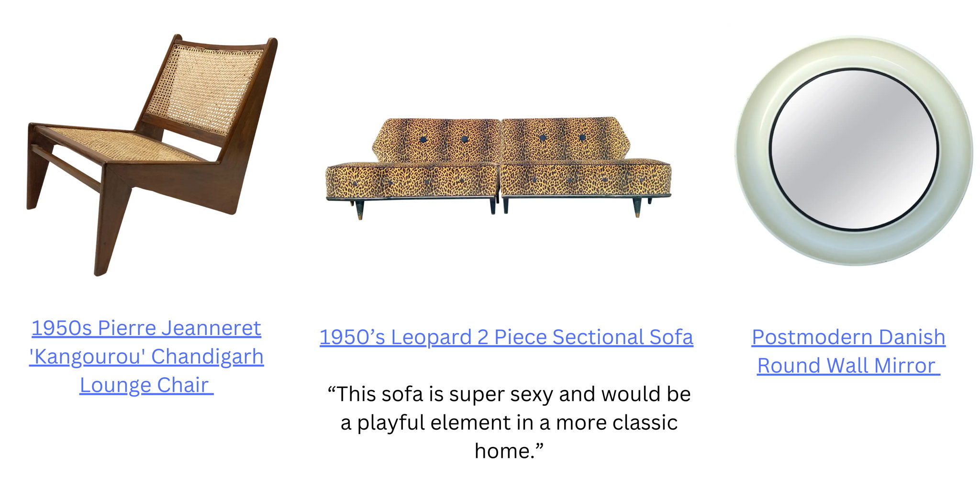The height and width of the screenshot is (490, 980).
Task: Click the wooden Kangourou lounge chair image
Action: 152,155
